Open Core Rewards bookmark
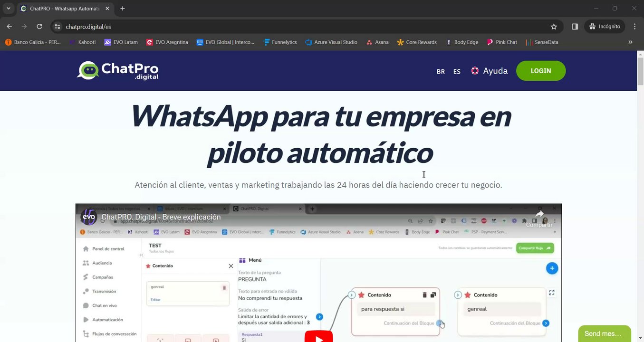644x342 pixels. click(417, 42)
